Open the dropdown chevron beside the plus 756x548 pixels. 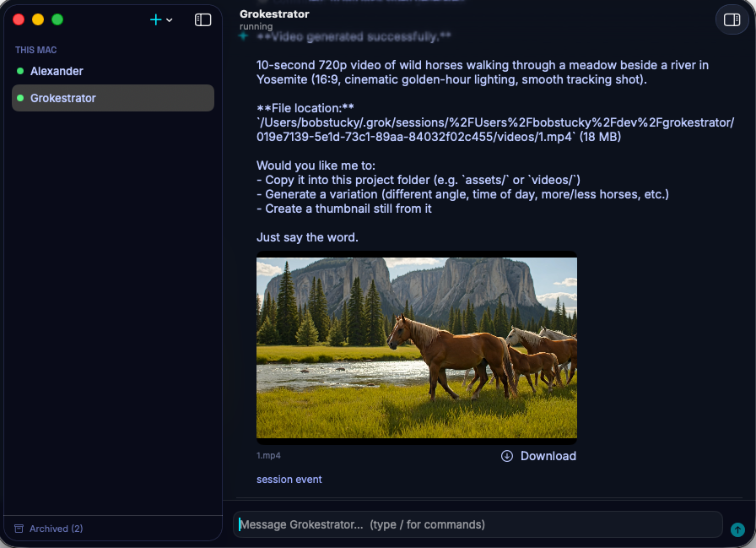point(170,20)
